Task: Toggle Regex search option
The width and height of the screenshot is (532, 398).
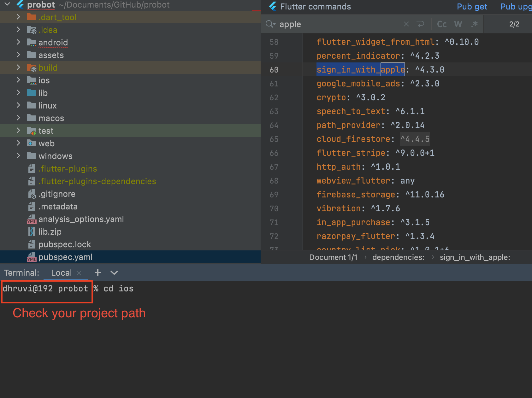Action: coord(474,24)
